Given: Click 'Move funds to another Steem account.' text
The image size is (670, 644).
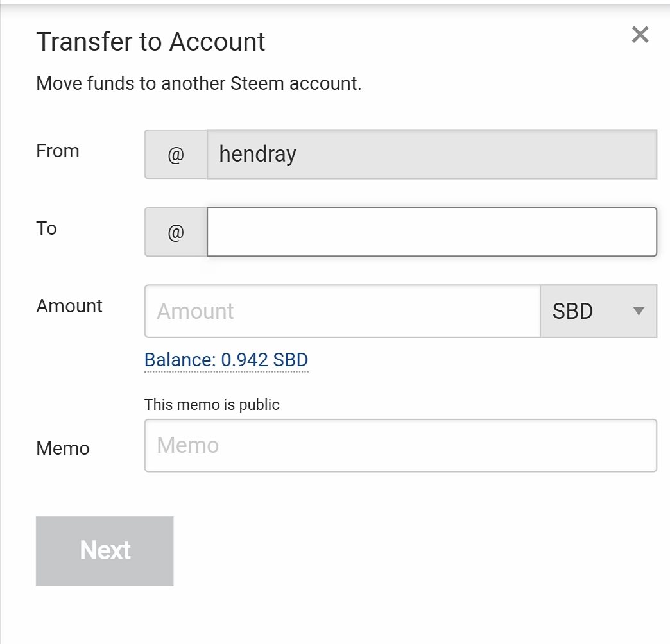Looking at the screenshot, I should point(199,83).
